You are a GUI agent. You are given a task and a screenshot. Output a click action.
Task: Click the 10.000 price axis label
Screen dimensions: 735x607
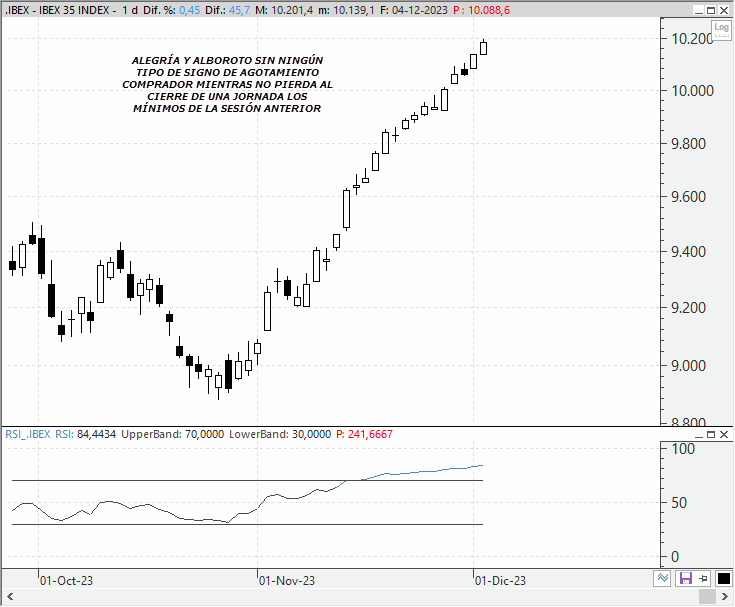[x=692, y=91]
